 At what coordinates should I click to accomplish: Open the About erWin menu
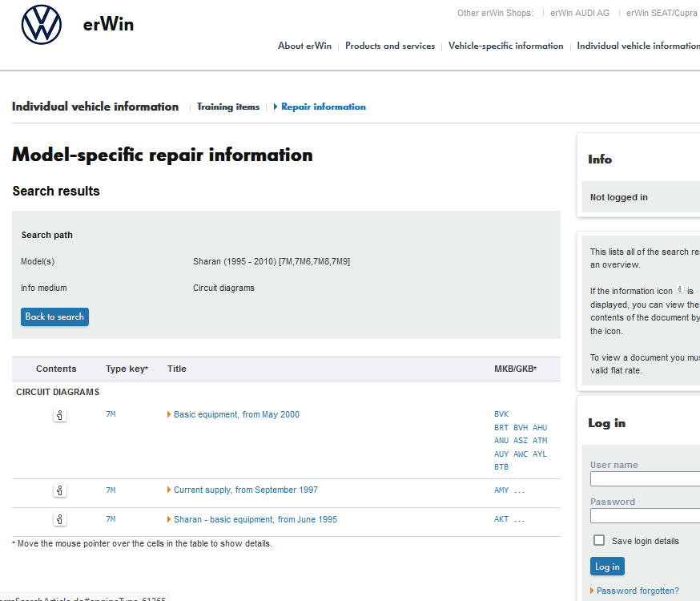304,46
